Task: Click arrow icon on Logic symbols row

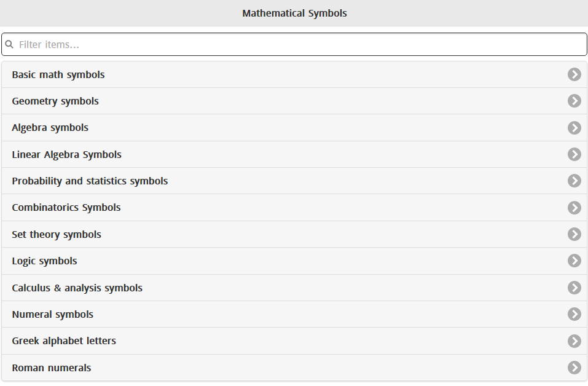Action: [x=574, y=261]
